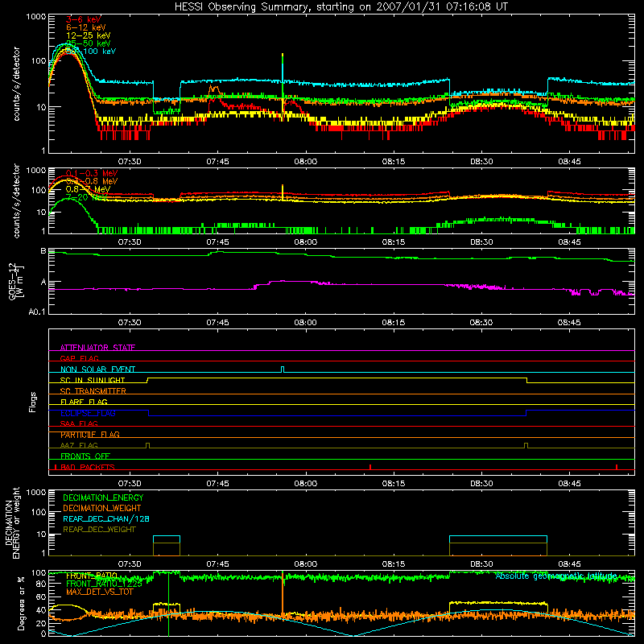
Task: Select the 25-50 keV legend entry
Action: [89, 43]
